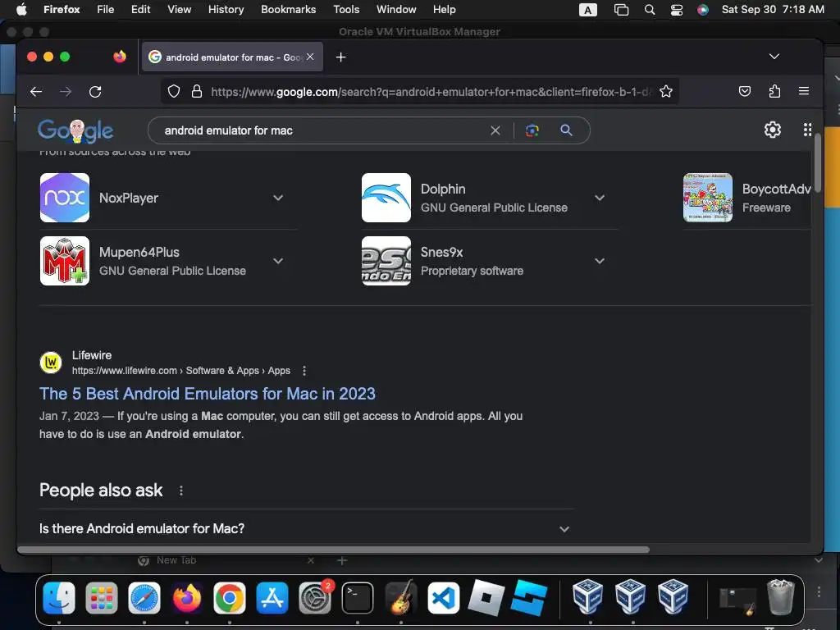Open Firefox hamburger application menu
Image resolution: width=840 pixels, height=630 pixels.
point(804,91)
